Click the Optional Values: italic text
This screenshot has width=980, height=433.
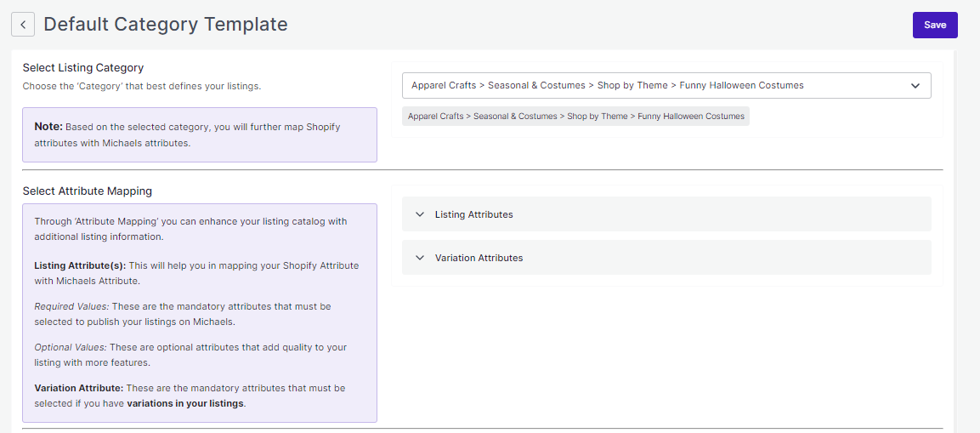(71, 347)
